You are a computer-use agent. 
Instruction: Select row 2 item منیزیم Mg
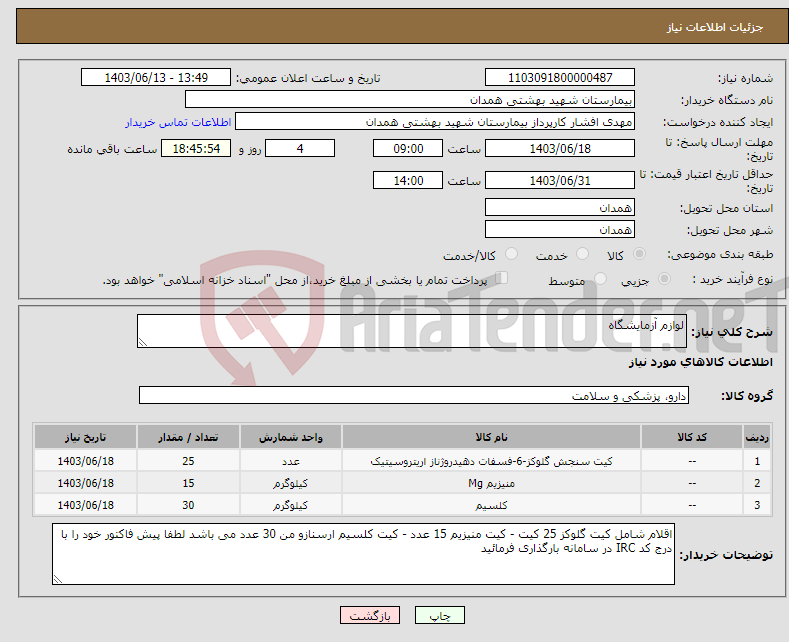tap(491, 483)
